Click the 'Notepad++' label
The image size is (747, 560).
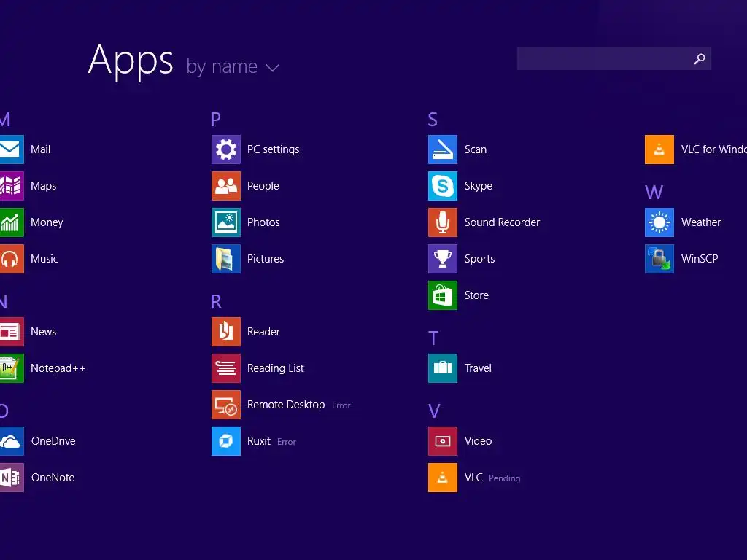[x=58, y=368]
